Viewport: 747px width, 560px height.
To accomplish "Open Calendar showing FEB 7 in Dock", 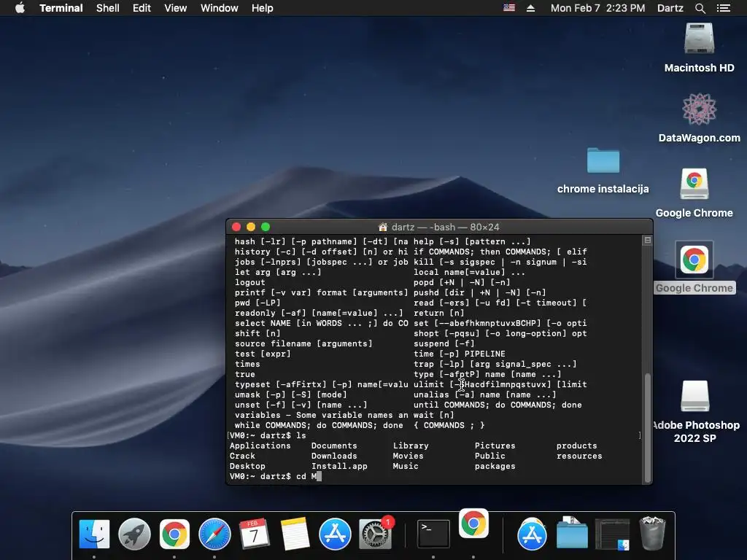I will pos(255,534).
